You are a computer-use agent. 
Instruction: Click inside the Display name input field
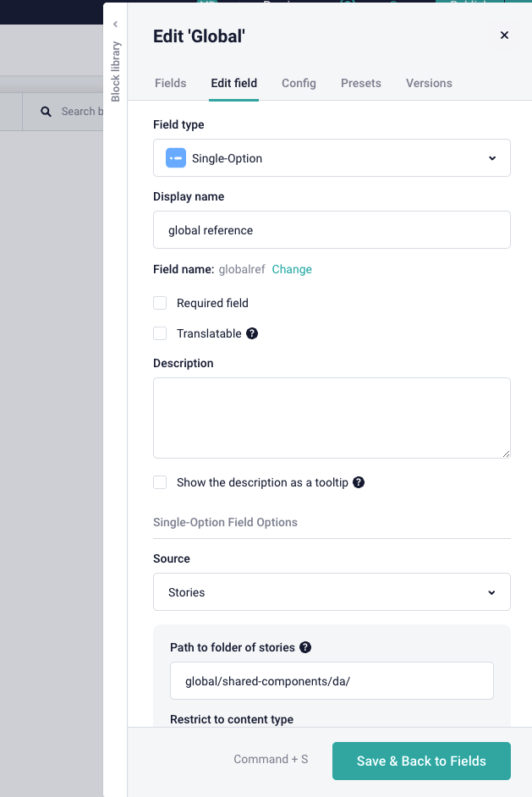(x=332, y=229)
